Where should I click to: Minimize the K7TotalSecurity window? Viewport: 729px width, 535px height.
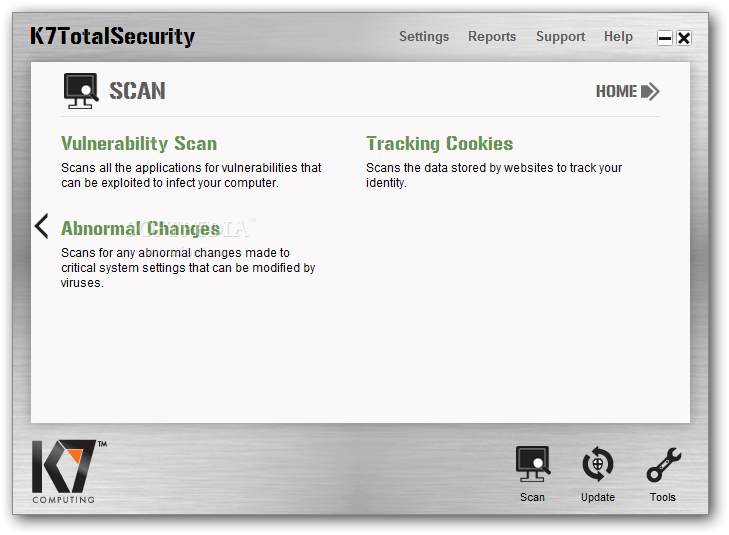point(665,38)
